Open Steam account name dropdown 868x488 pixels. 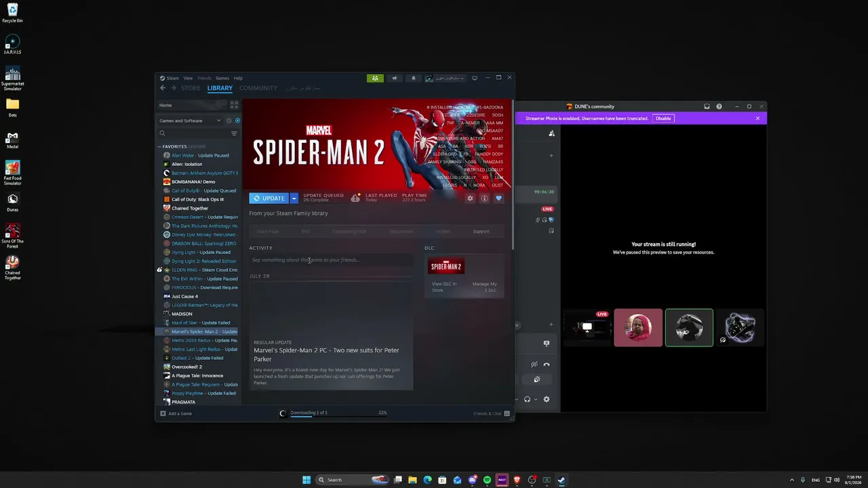[445, 78]
